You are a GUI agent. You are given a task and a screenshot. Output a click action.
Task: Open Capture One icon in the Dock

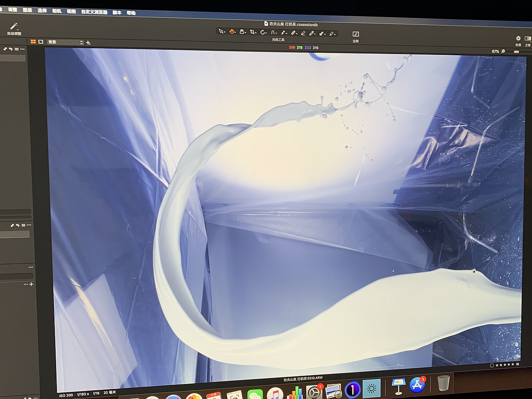click(352, 389)
